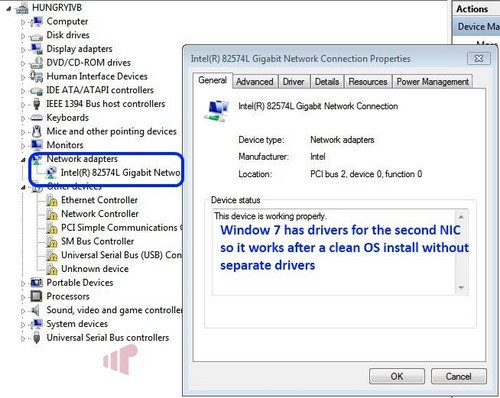Screen dimensions: 500x398
Task: Click the Actions pane header
Action: [x=476, y=9]
